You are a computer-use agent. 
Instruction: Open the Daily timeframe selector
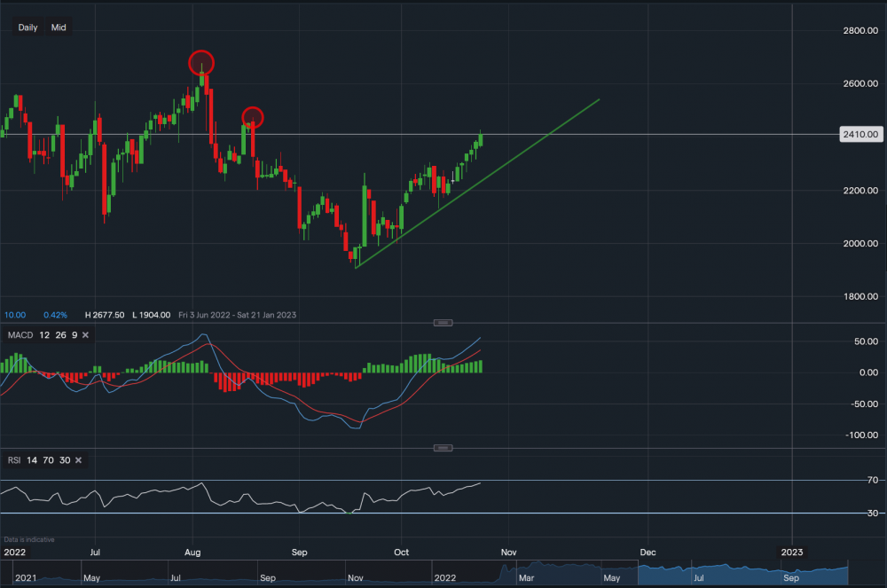[x=27, y=27]
